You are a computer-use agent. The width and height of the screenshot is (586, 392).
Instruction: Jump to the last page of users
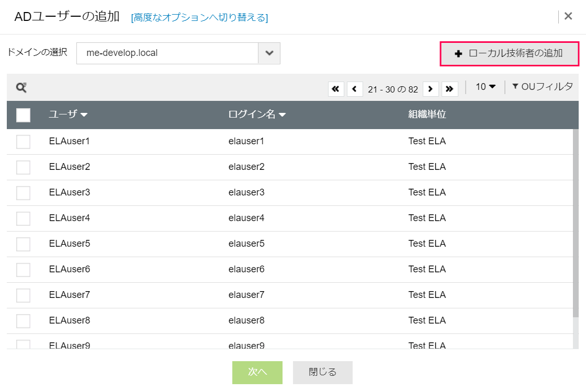pyautogui.click(x=449, y=89)
